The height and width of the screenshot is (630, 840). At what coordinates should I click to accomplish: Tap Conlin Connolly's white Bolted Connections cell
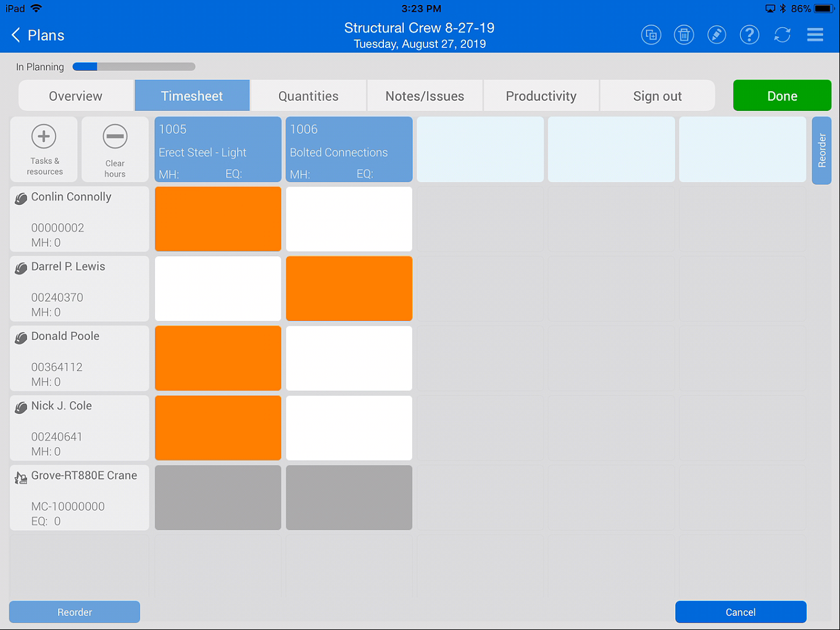point(349,219)
